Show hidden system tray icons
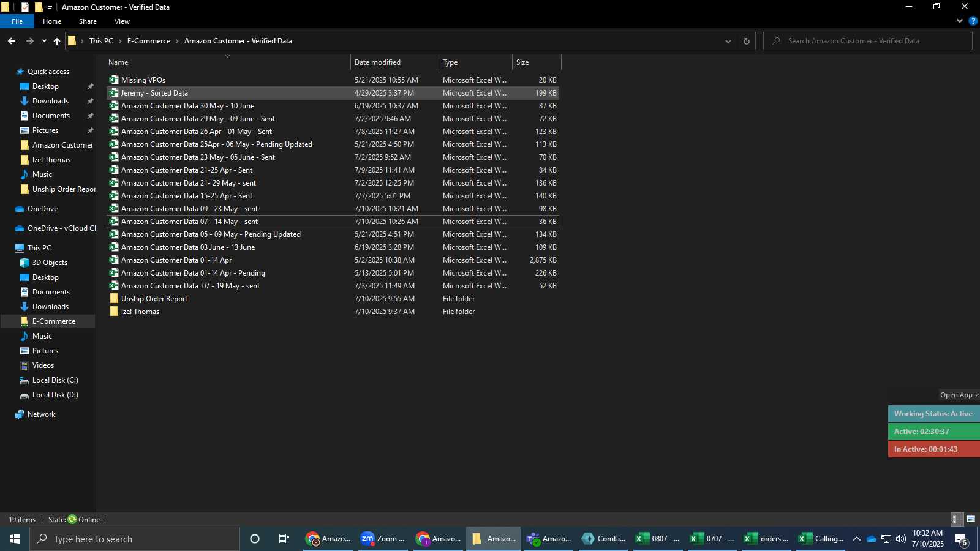 [856, 539]
